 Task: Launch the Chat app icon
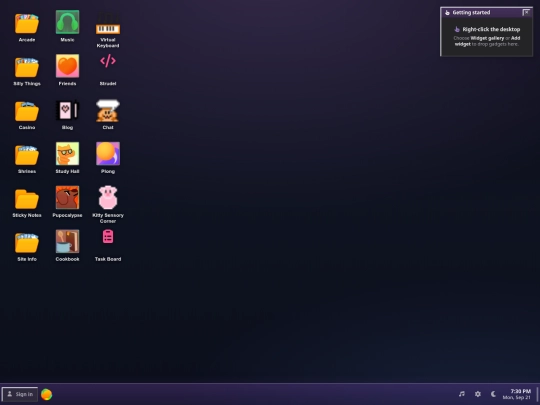pos(108,111)
